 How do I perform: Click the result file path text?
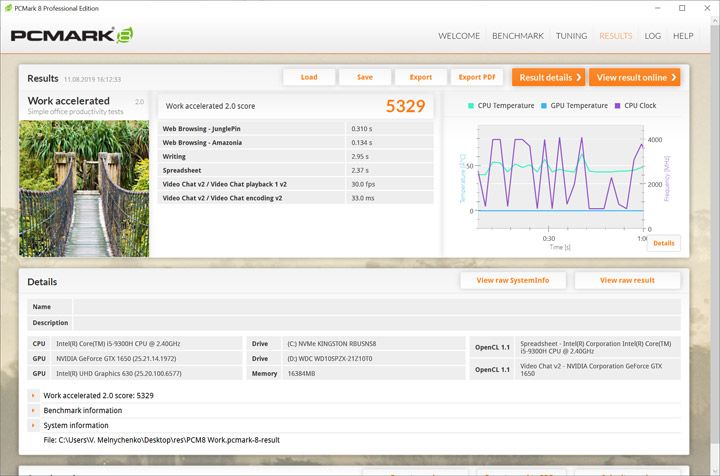click(162, 440)
